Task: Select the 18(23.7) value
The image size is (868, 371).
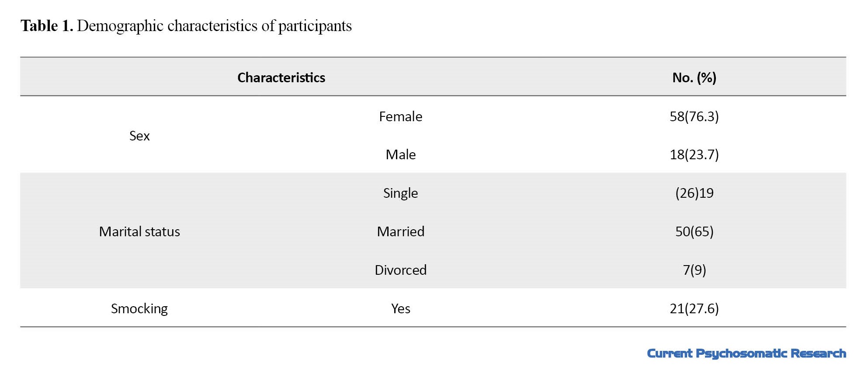Action: [694, 154]
